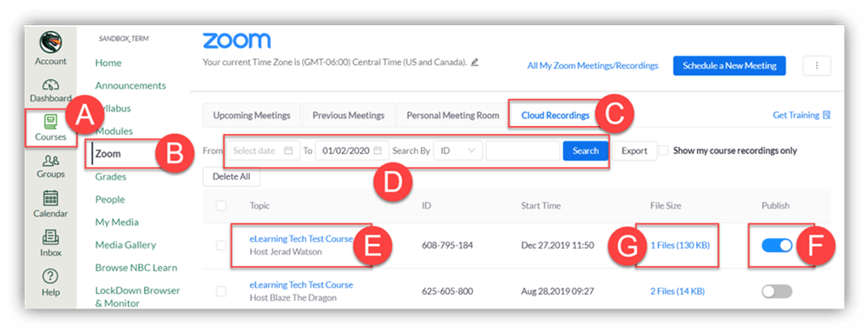The image size is (868, 332).
Task: Click Schedule a New Meeting button
Action: 729,65
